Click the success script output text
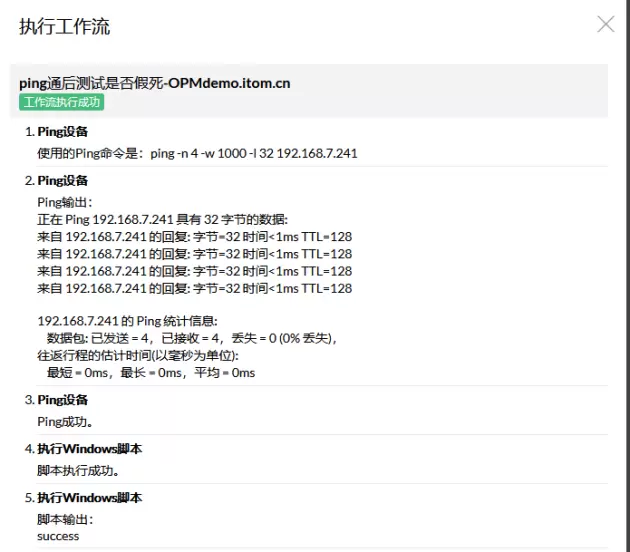The width and height of the screenshot is (630, 552). tap(58, 536)
